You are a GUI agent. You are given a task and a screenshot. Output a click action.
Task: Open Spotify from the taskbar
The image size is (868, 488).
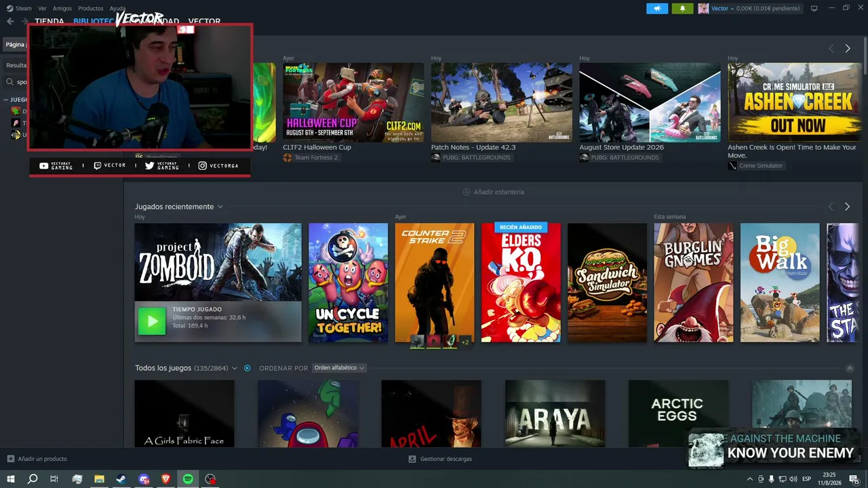coord(189,479)
